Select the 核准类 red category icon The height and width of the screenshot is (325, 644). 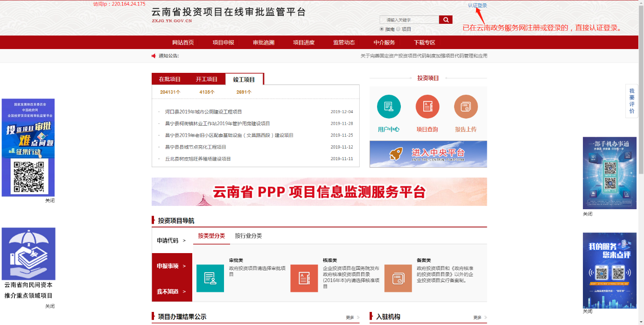coord(304,278)
